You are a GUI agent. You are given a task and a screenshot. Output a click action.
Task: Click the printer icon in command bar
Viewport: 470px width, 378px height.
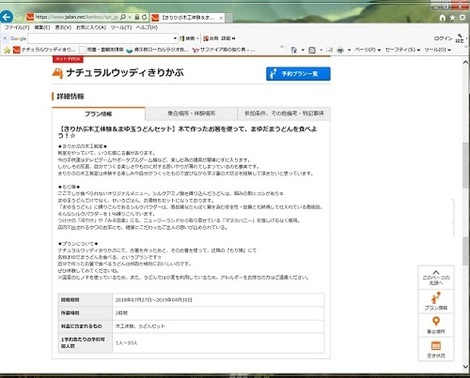coord(340,50)
